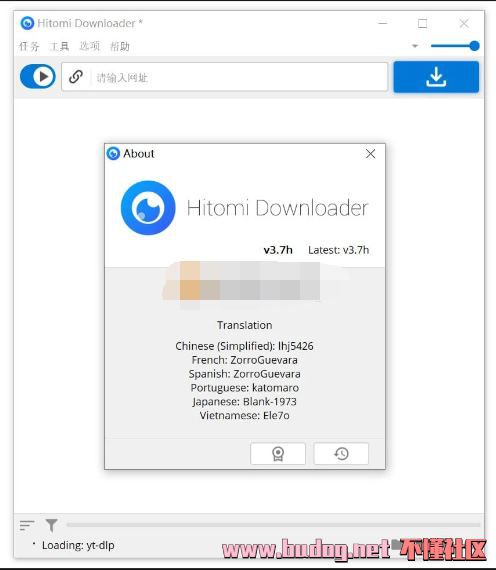Viewport: 496px width, 570px height.
Task: Adjust the blue slider in menu bar
Action: click(x=455, y=46)
